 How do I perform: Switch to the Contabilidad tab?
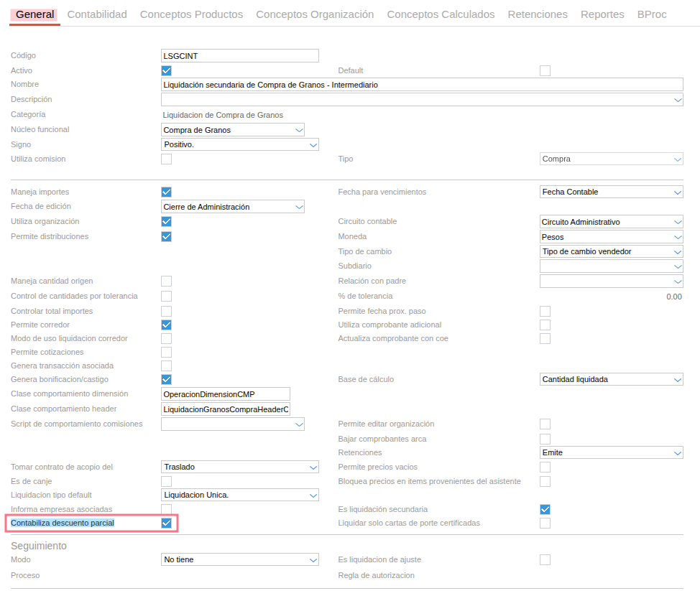97,14
